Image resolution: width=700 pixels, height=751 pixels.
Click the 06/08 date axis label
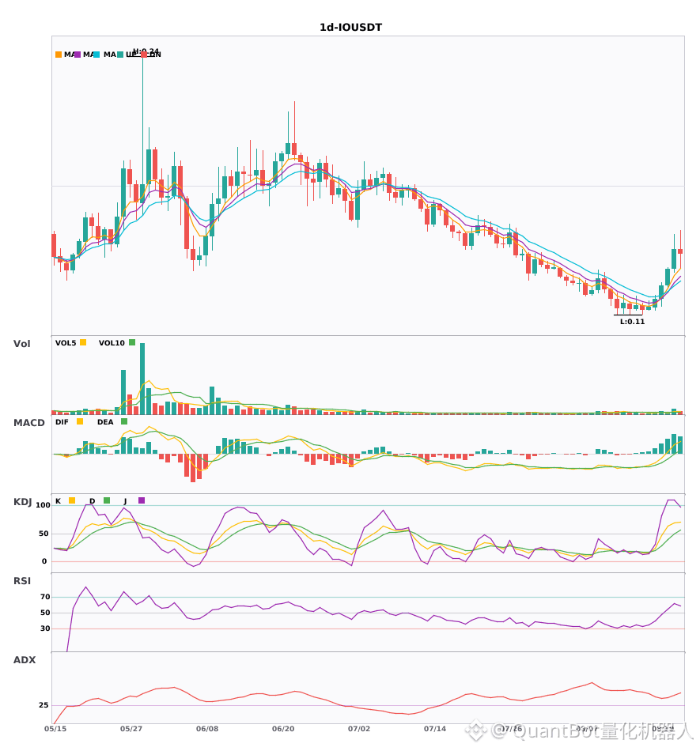click(207, 729)
